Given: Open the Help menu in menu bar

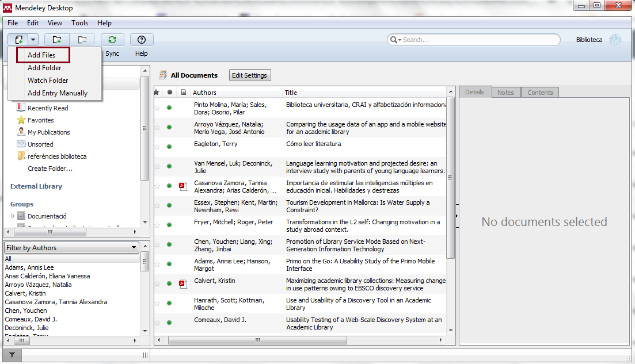Looking at the screenshot, I should (104, 23).
